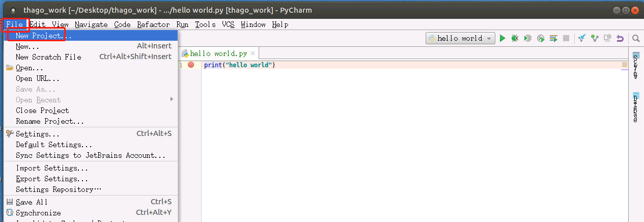Screen dimensions: 644x222
Task: Click the Profile run icon
Action: 541,38
